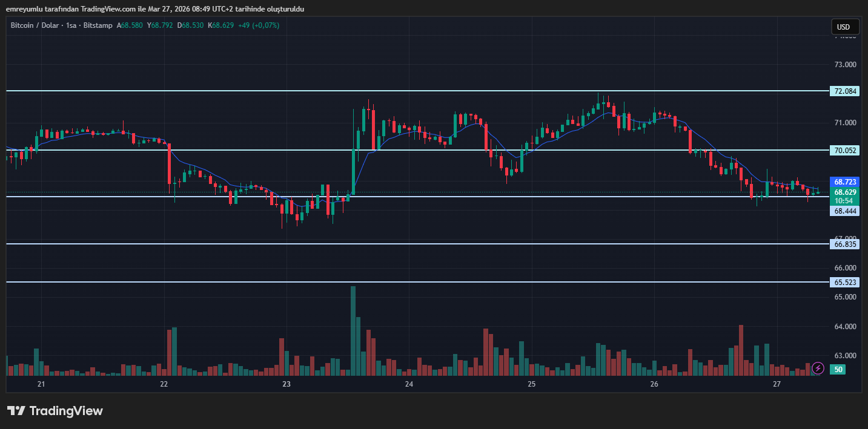The image size is (868, 429).
Task: Click the TradingView logo at bottom left
Action: pos(55,411)
